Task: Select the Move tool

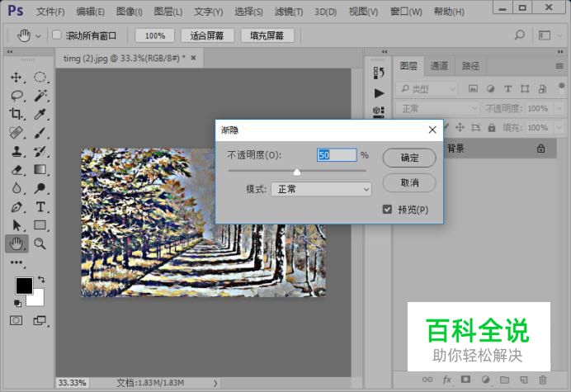Action: coord(16,78)
